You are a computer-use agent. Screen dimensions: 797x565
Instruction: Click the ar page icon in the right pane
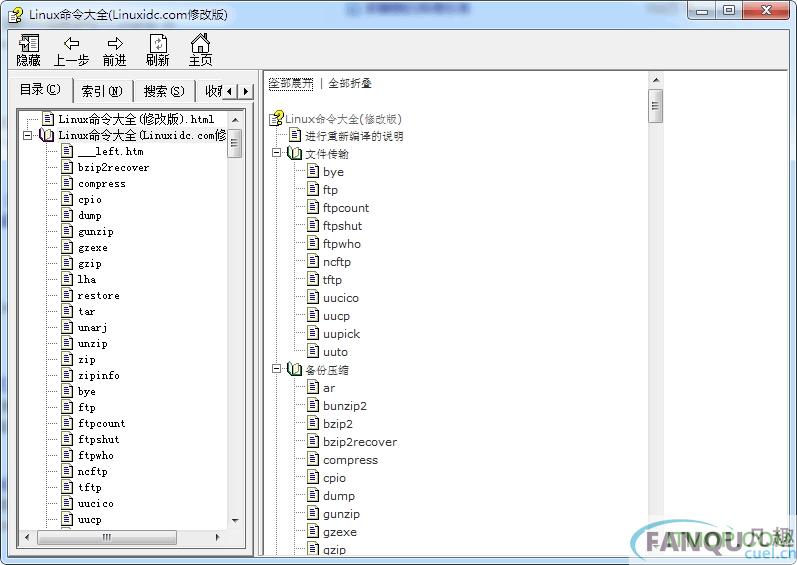(314, 388)
